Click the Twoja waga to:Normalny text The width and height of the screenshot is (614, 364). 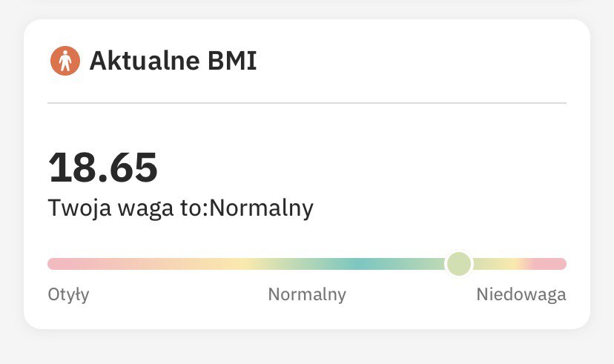pos(180,208)
